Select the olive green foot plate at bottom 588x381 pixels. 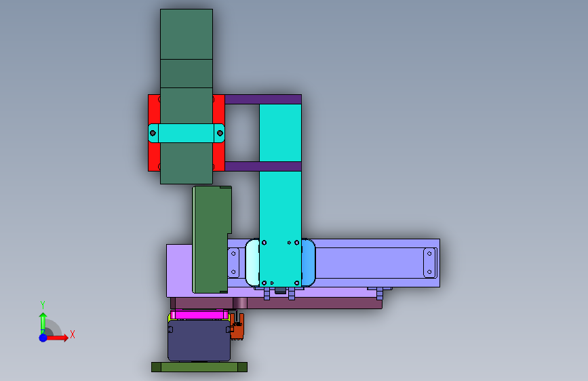pos(199,367)
